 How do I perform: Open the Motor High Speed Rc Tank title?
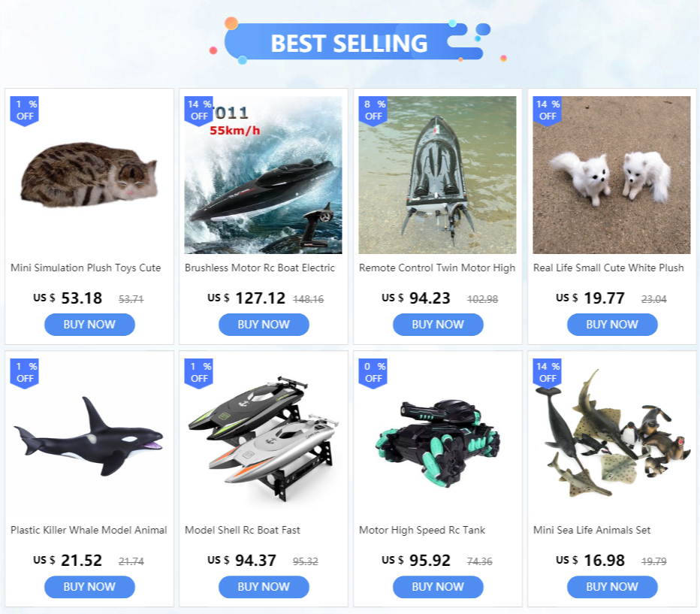422,530
